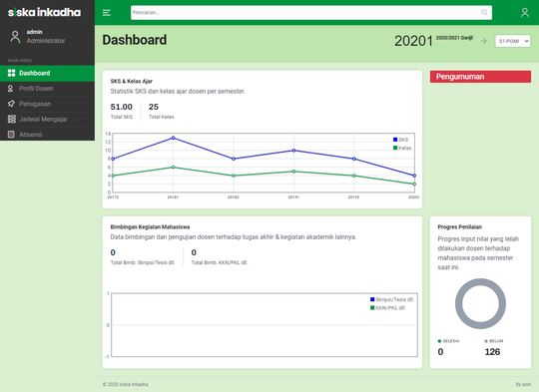The width and height of the screenshot is (539, 392).
Task: Open the Profil Dosen menu item
Action: click(x=48, y=89)
